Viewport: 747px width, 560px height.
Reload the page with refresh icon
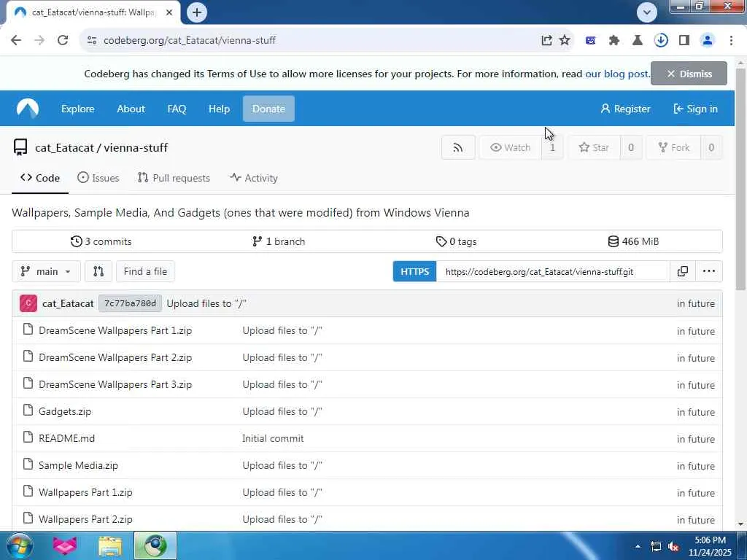(63, 41)
